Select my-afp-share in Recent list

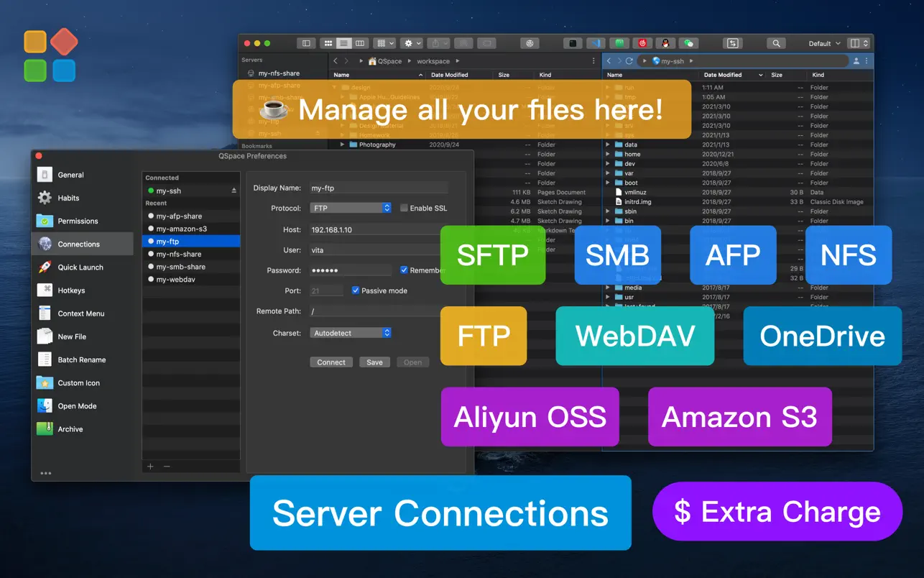190,216
